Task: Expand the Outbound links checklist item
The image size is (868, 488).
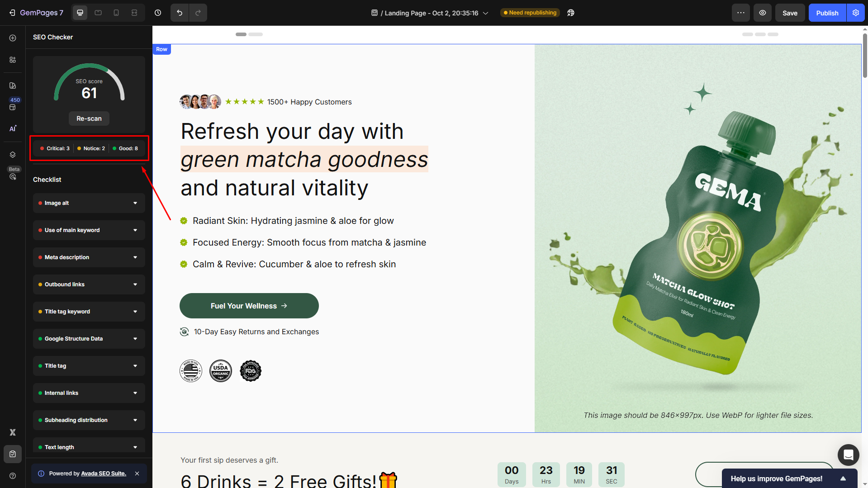Action: click(x=89, y=284)
